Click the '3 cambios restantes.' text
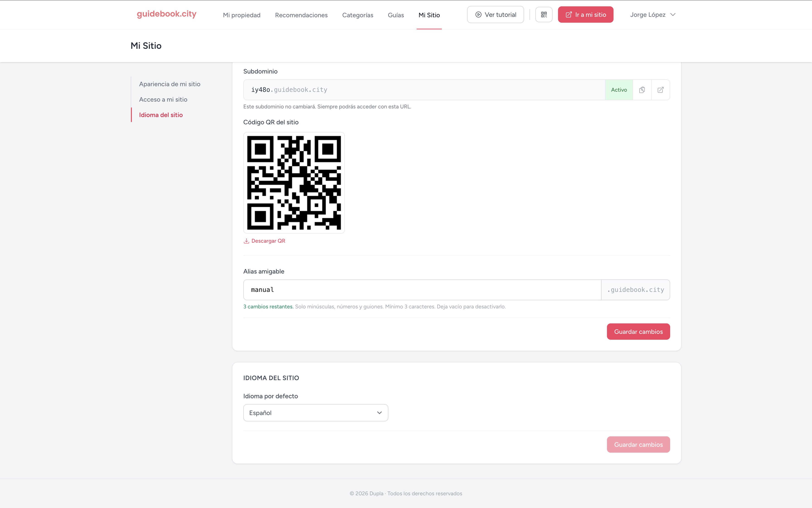The height and width of the screenshot is (508, 812). click(x=268, y=306)
